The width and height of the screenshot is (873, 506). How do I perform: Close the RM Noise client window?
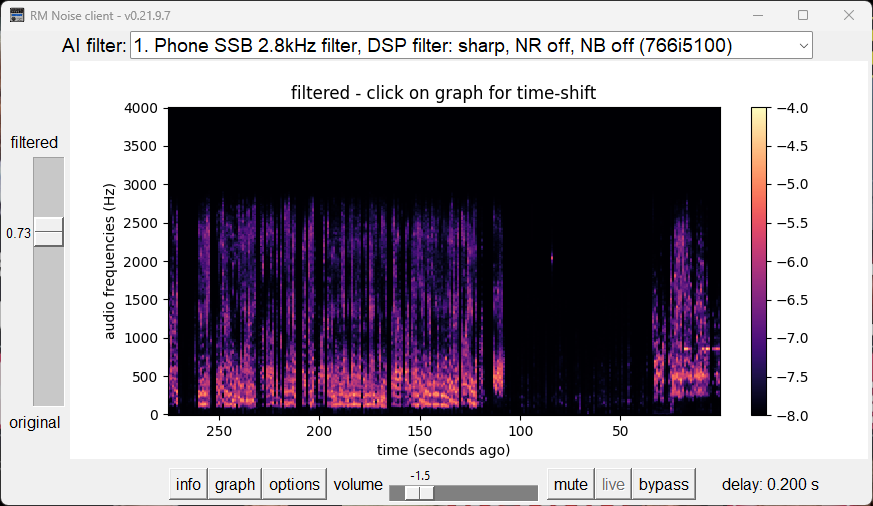[849, 15]
